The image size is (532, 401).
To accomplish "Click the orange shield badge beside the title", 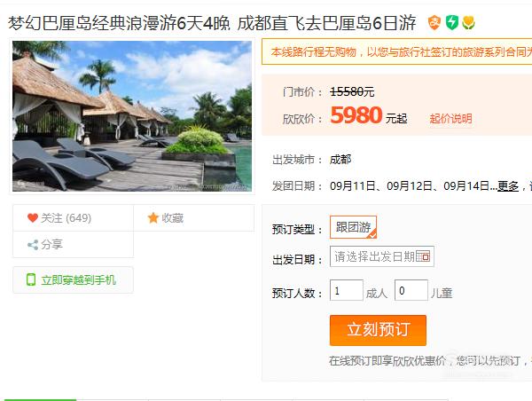I will (x=434, y=23).
